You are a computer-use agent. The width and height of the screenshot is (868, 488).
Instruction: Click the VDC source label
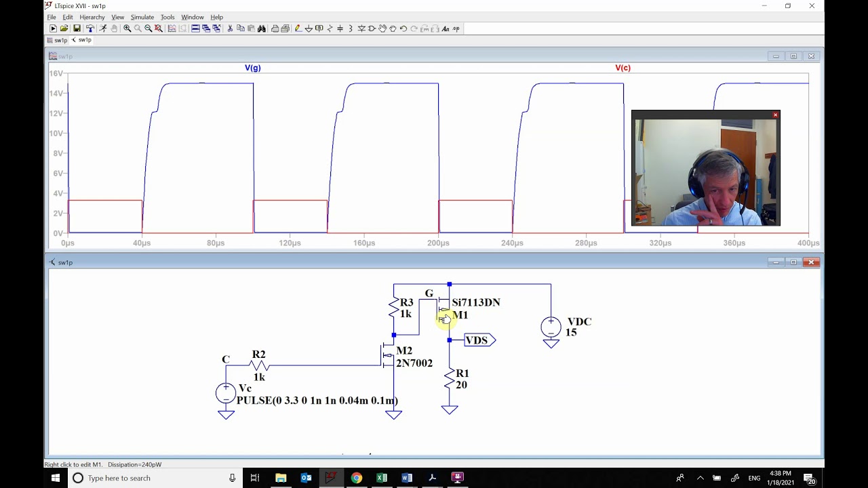coord(579,322)
